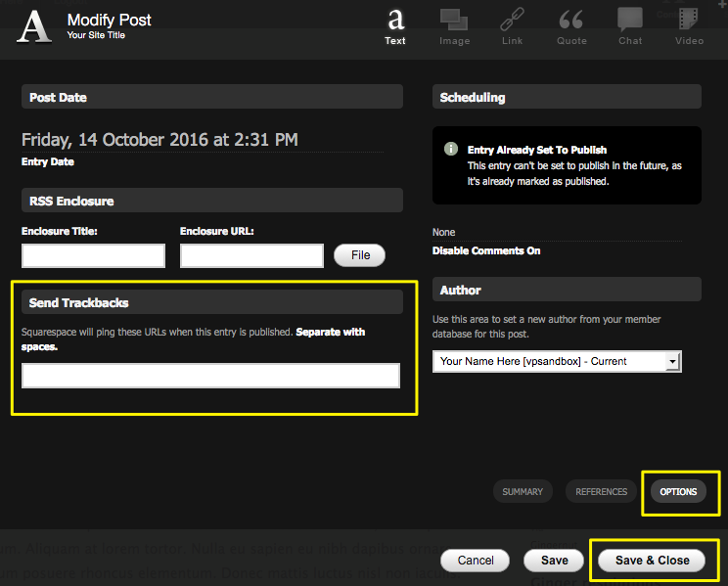Choose the Video post type icon
Image resolution: width=728 pixels, height=586 pixels.
click(x=689, y=21)
